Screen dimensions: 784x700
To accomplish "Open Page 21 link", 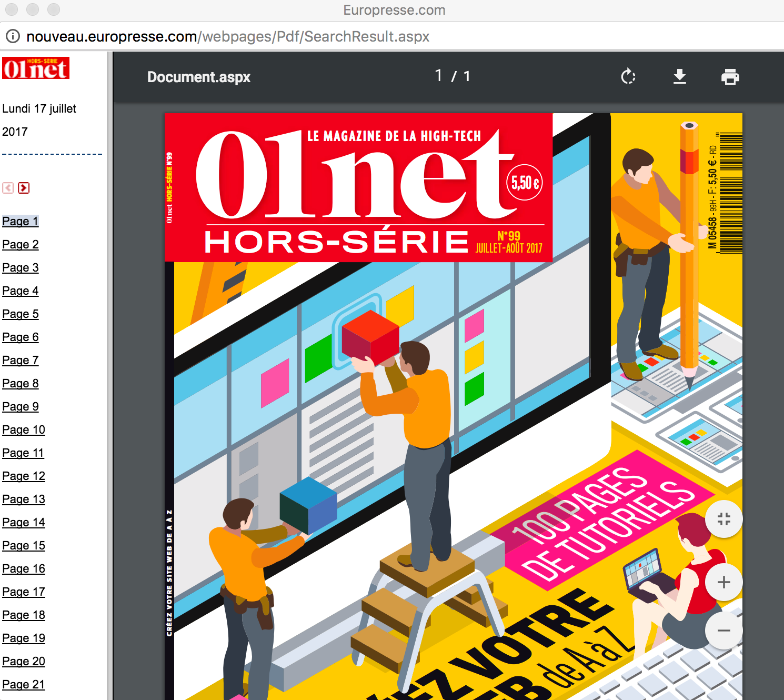I will [24, 684].
